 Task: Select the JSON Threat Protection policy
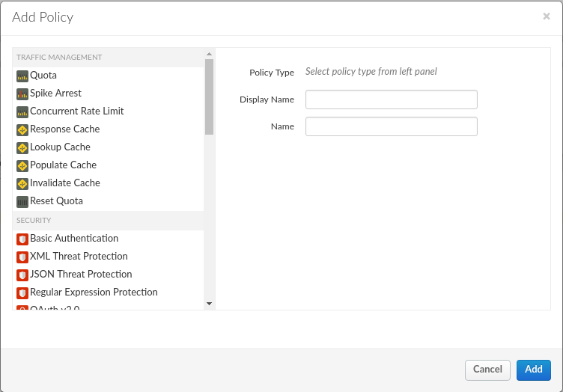coord(81,275)
